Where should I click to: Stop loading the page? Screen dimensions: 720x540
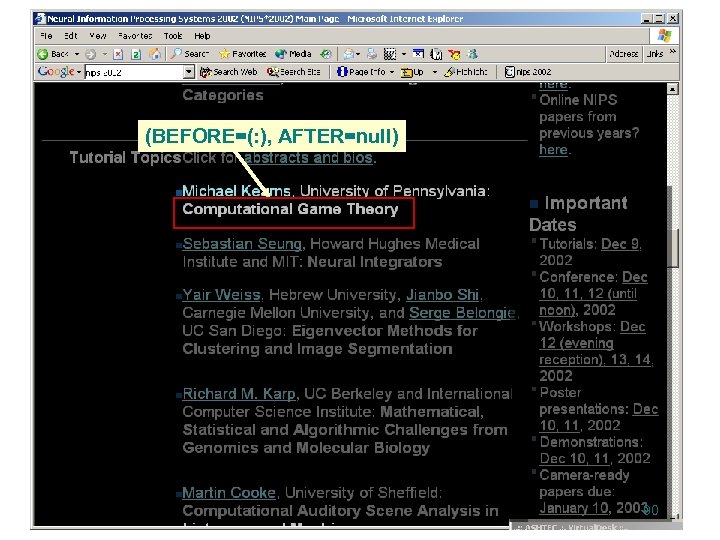click(x=118, y=54)
